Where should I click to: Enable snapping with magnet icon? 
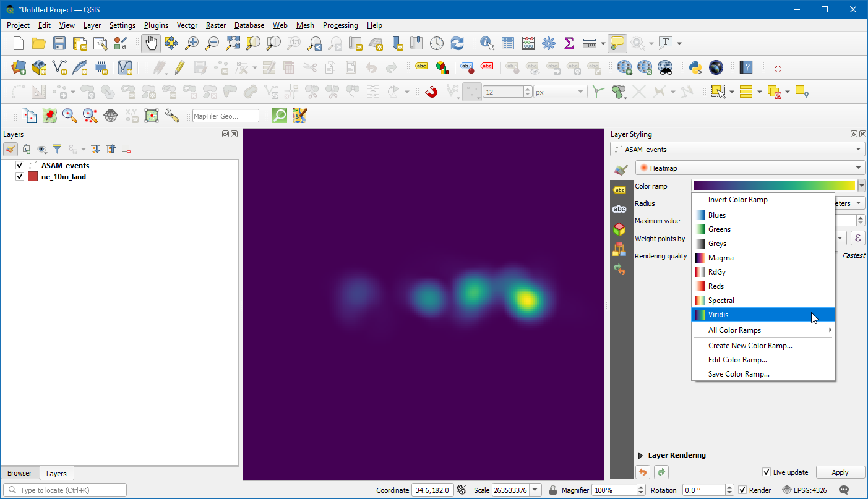[431, 92]
